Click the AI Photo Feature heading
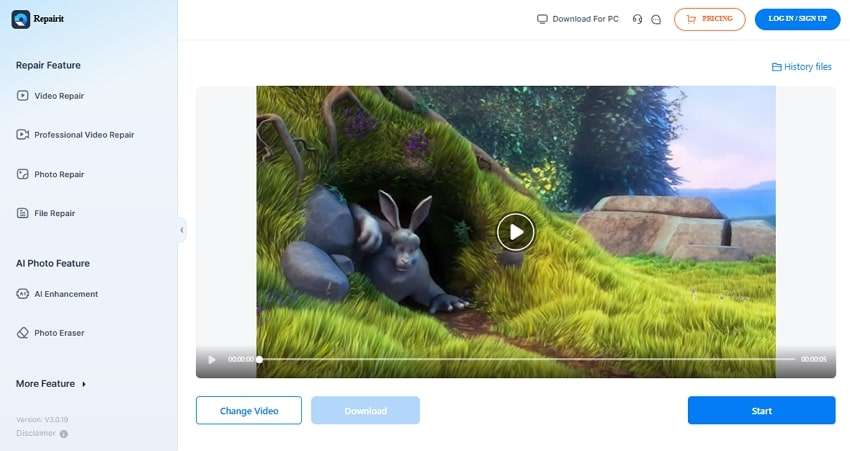 (53, 263)
